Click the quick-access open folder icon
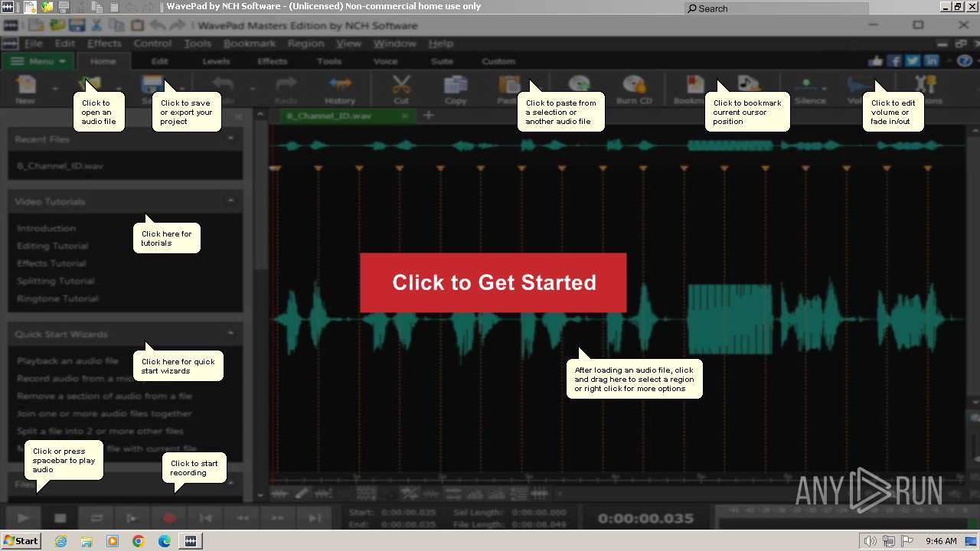Screen dimensions: 980x551 pyautogui.click(x=57, y=25)
